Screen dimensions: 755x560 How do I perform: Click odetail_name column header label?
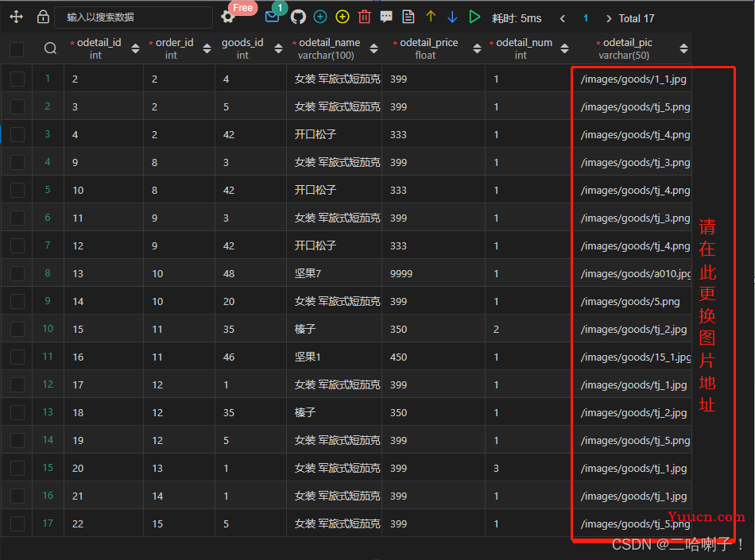[329, 43]
